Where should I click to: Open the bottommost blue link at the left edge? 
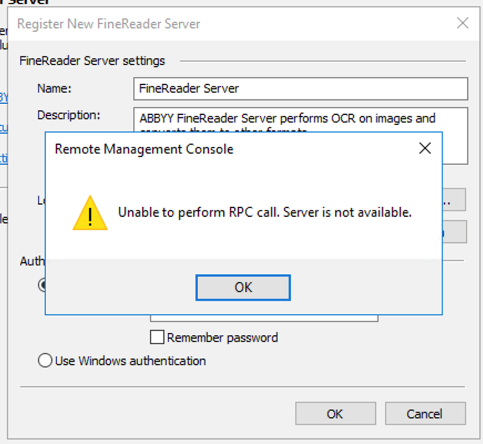click(x=4, y=158)
